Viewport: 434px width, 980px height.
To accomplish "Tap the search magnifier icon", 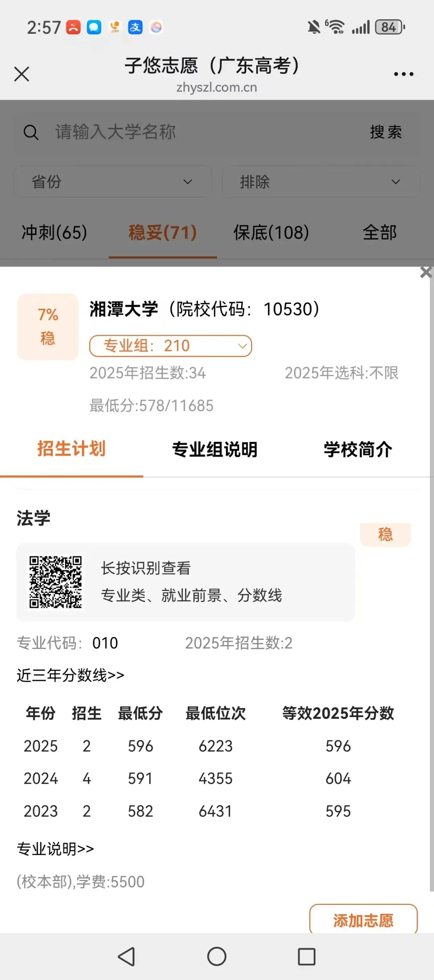I will [x=31, y=132].
